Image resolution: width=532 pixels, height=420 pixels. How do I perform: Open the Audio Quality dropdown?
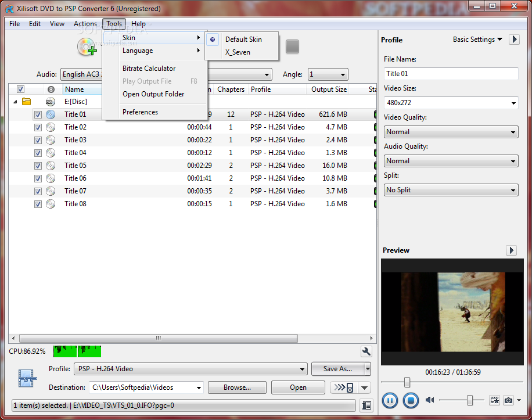[x=451, y=161]
